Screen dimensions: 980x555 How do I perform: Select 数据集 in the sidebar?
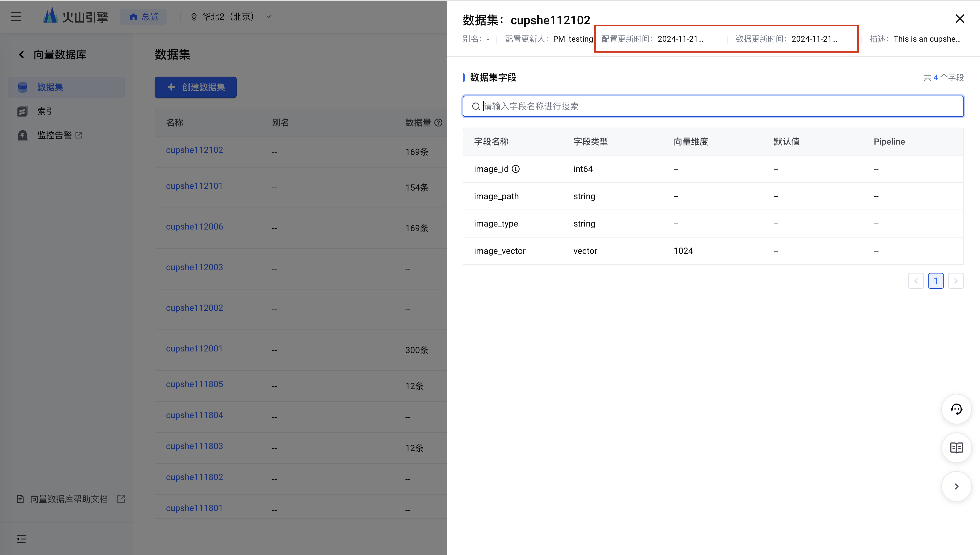coord(67,87)
